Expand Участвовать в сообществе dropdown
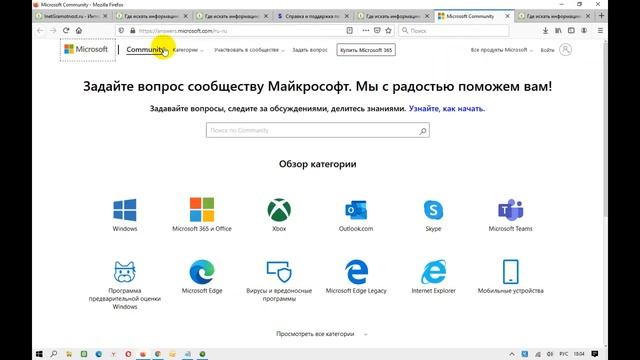 click(x=249, y=50)
